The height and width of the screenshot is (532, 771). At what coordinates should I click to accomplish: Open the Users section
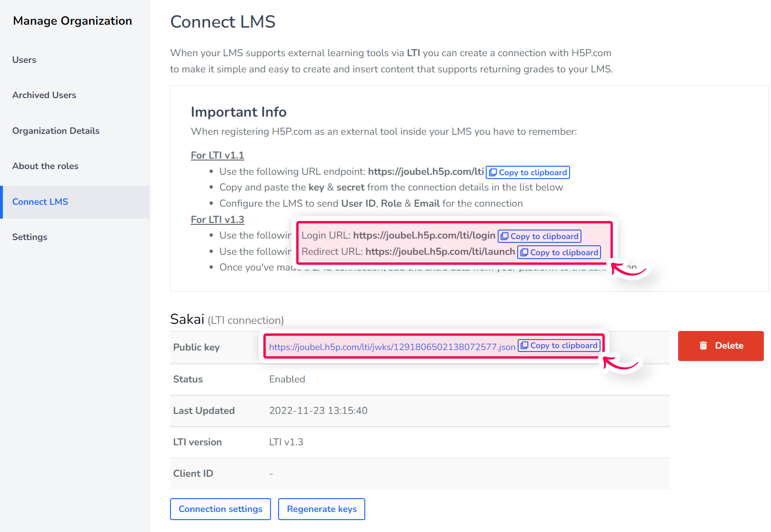pos(24,60)
